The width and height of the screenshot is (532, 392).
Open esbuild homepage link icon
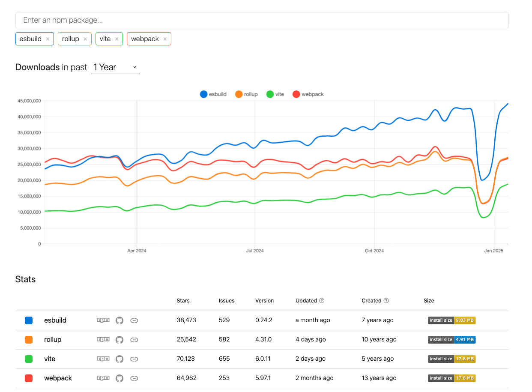point(134,320)
